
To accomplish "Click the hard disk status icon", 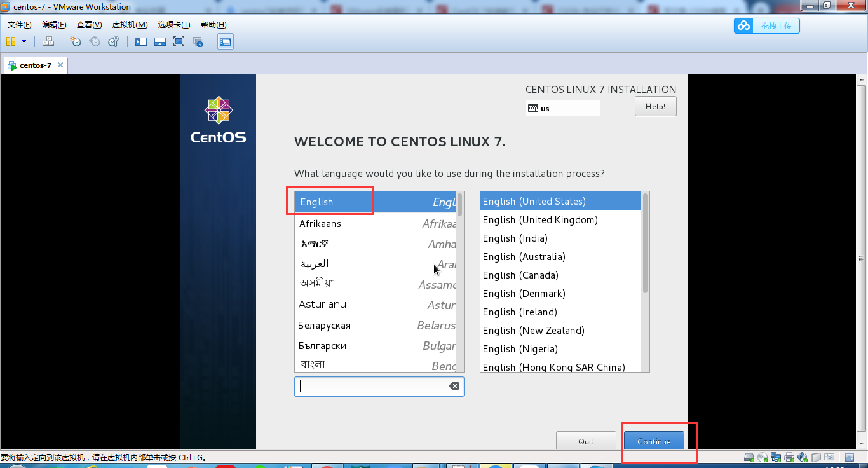I will (x=749, y=457).
